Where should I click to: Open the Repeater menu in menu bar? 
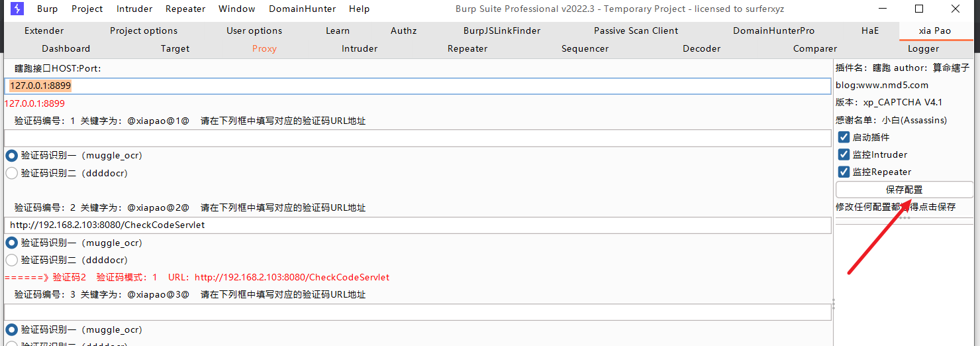[x=185, y=9]
